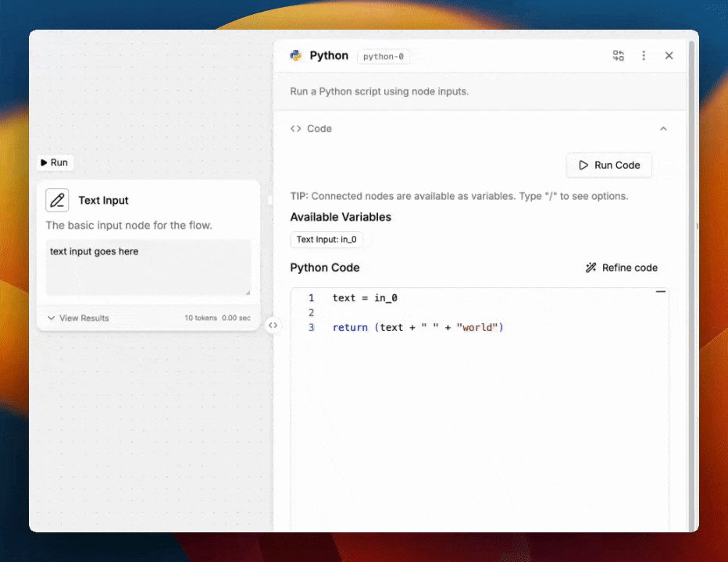Click the Text Input node output connector handle
Screen dimensions: 728x562
pyautogui.click(x=269, y=201)
